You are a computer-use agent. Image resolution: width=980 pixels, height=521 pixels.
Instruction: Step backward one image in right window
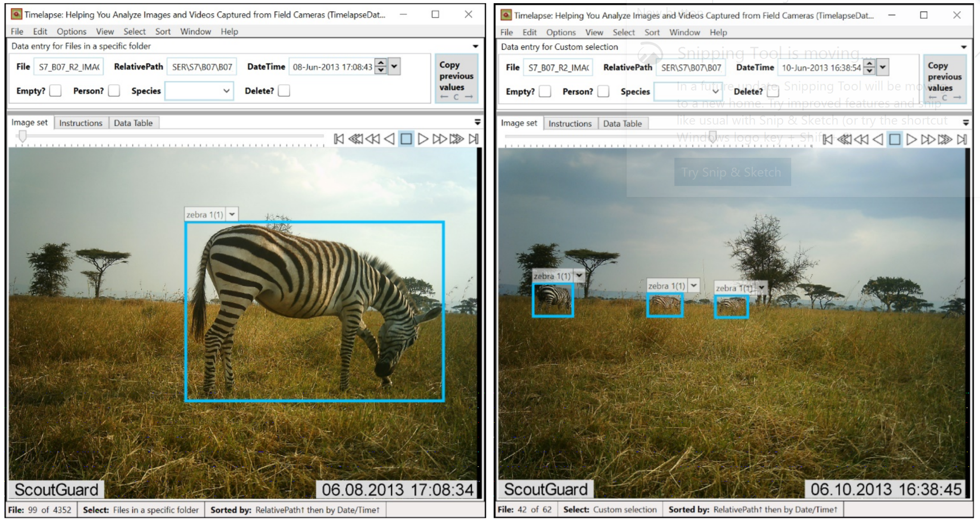[x=878, y=140]
